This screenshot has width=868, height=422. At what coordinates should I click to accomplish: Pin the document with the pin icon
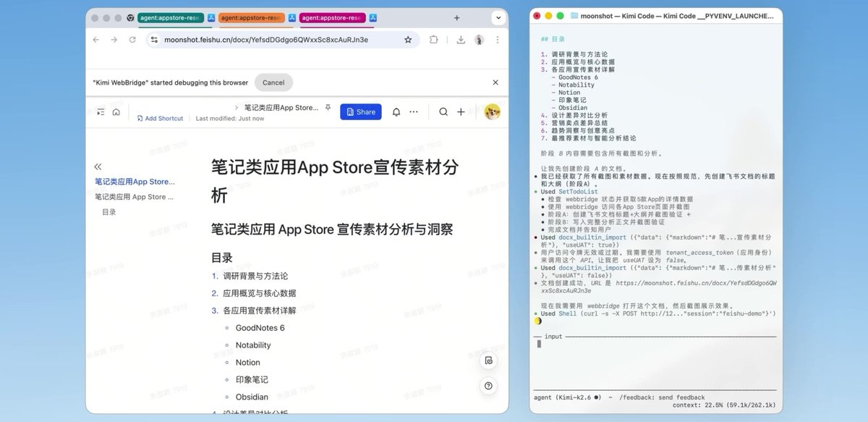(328, 107)
